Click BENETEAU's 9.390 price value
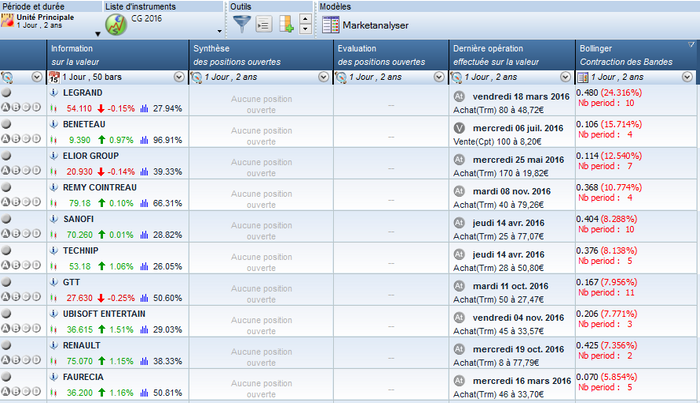The image size is (700, 403). 79,140
